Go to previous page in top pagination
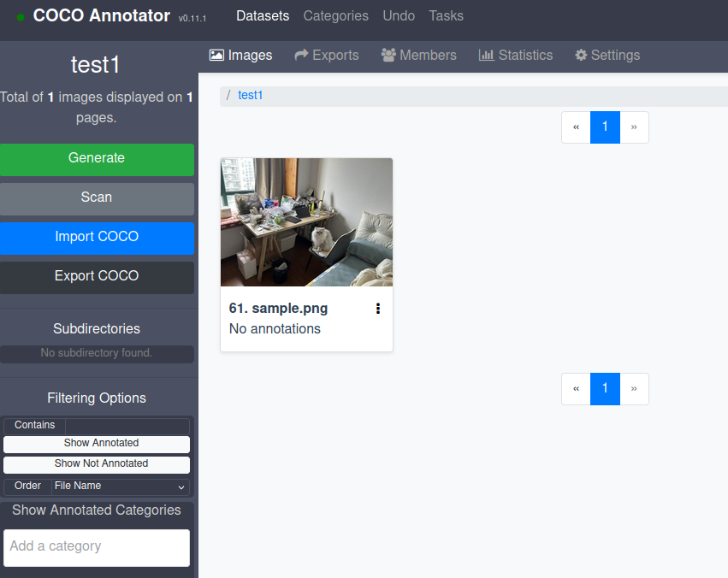728x578 pixels. [576, 127]
